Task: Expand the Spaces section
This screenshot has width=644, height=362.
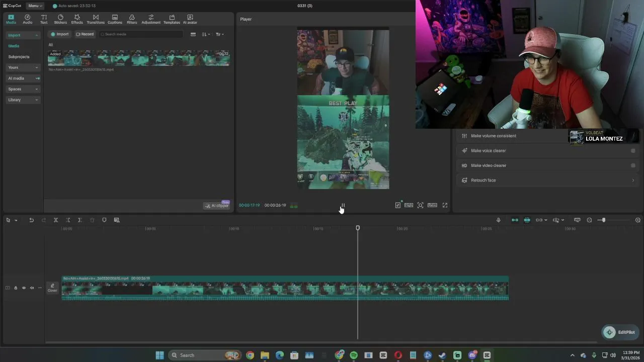Action: 36,89
